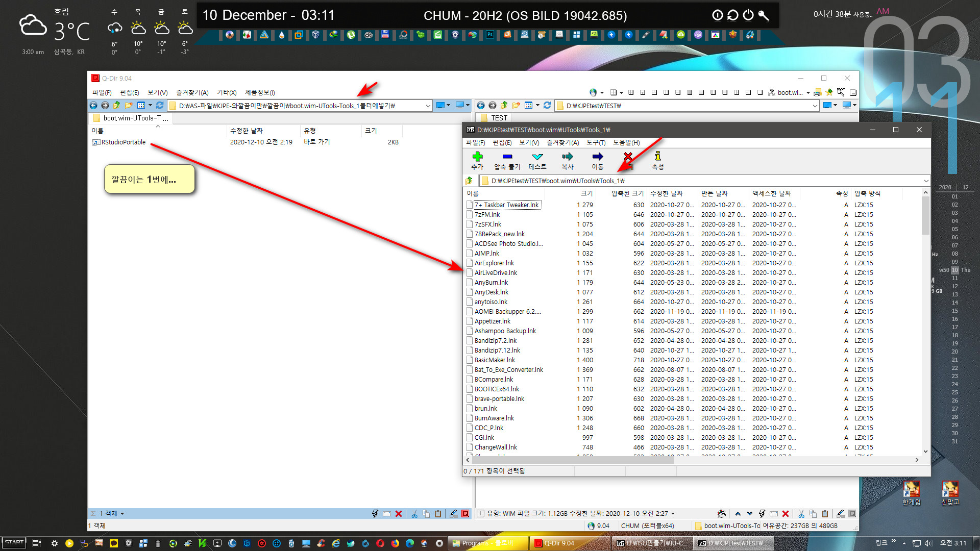Click Forward arrow in Q-Dir left pane

pos(105,106)
